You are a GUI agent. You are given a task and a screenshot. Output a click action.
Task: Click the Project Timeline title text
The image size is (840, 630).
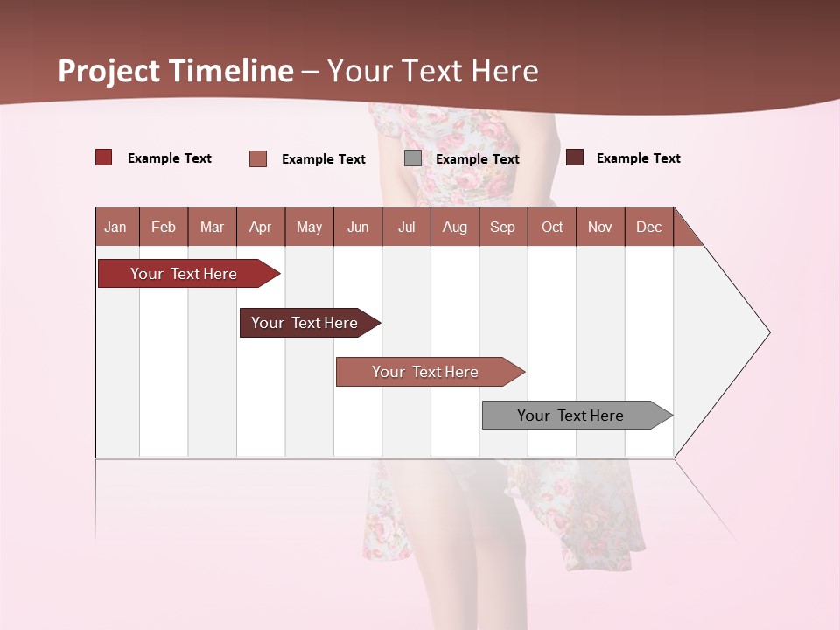pos(175,71)
